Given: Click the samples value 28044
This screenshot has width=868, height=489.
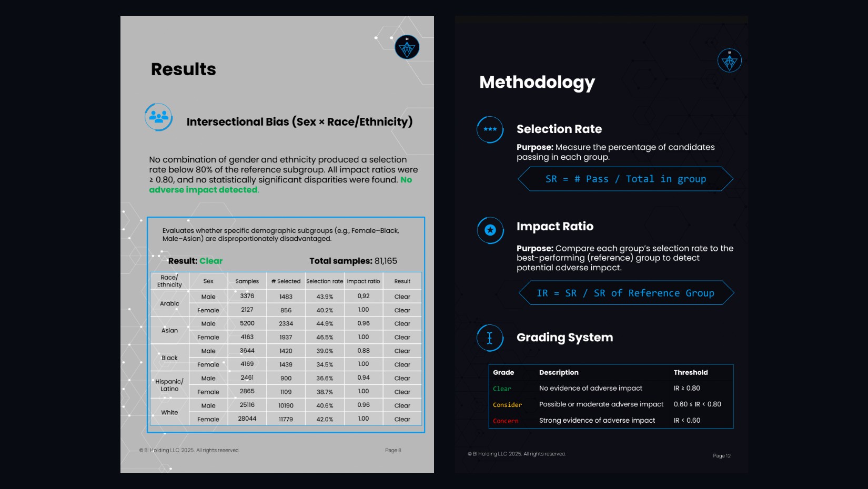Looking at the screenshot, I should [x=247, y=419].
